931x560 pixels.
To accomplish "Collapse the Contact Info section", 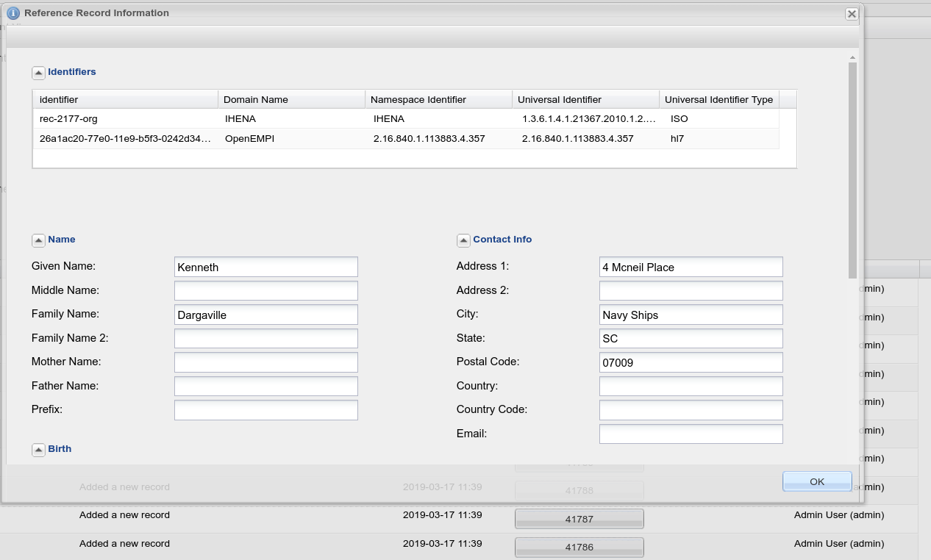I will pyautogui.click(x=463, y=240).
